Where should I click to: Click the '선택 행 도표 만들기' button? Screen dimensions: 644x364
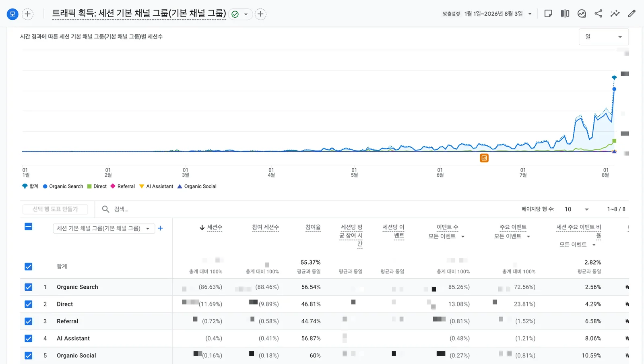pyautogui.click(x=56, y=209)
